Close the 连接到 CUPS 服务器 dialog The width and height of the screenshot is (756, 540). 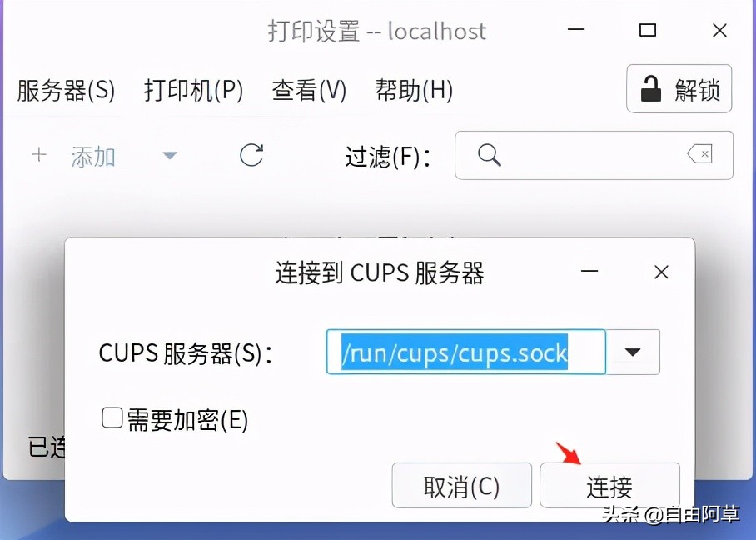click(660, 272)
